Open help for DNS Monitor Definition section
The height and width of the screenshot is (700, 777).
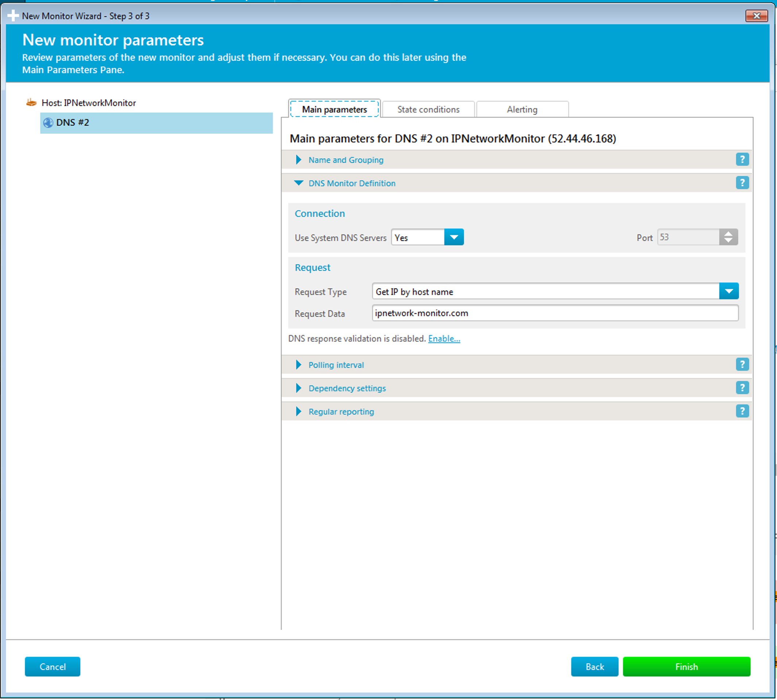(x=742, y=183)
